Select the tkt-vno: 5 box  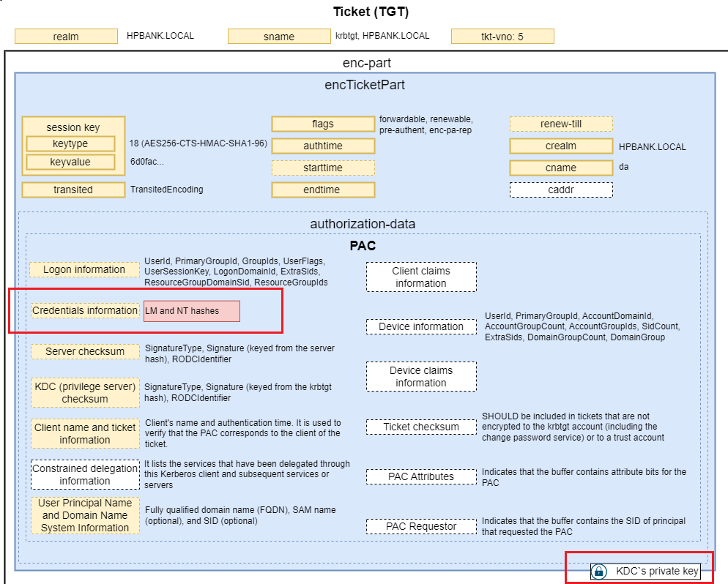[502, 36]
